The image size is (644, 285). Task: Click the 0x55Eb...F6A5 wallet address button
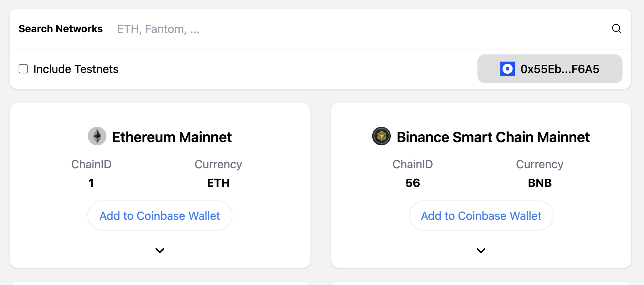549,69
